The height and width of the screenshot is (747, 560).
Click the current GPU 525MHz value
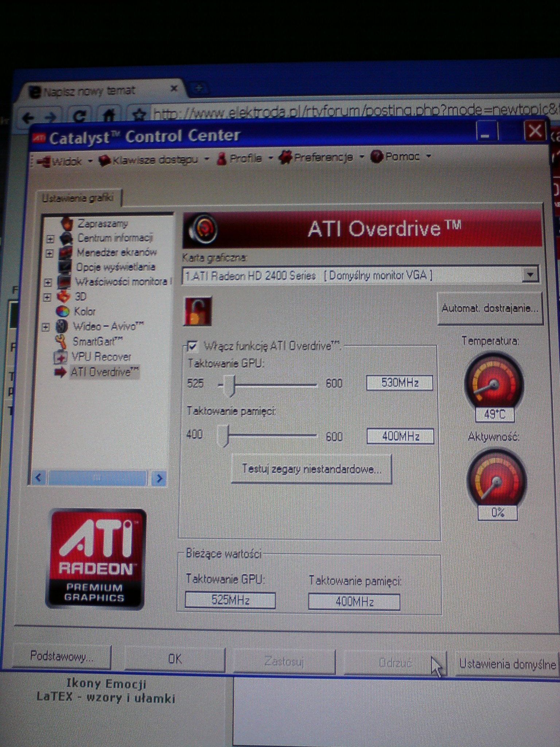pos(230,600)
